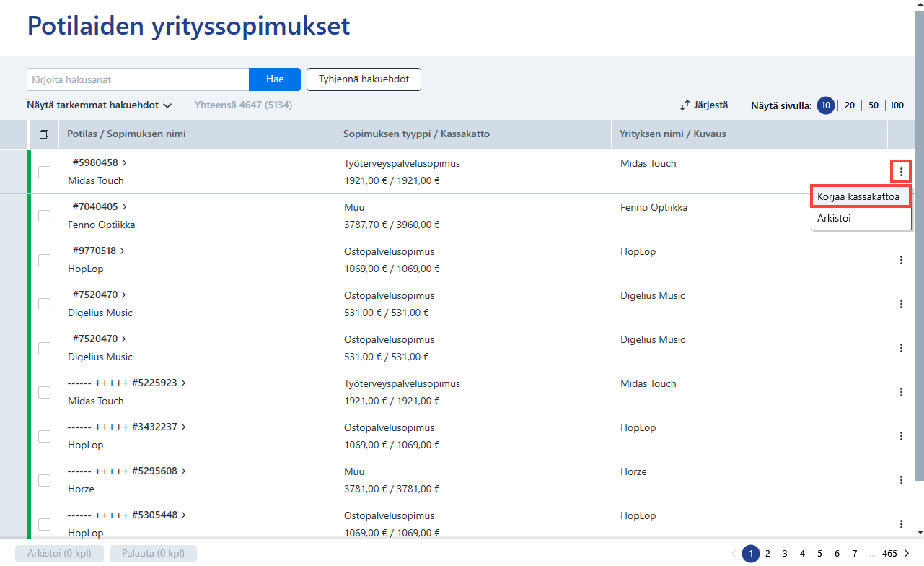Go to page 6

click(x=837, y=554)
